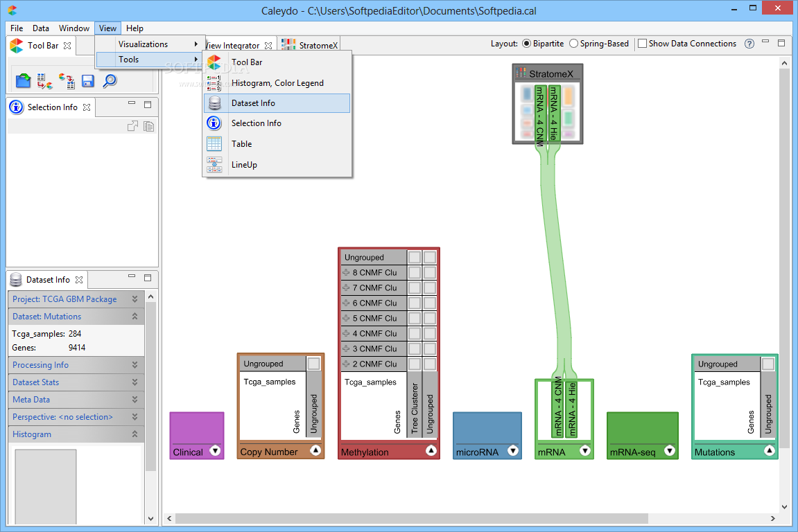Tick the Mutations Ungrouped checkbox
The width and height of the screenshot is (798, 532).
pyautogui.click(x=768, y=364)
